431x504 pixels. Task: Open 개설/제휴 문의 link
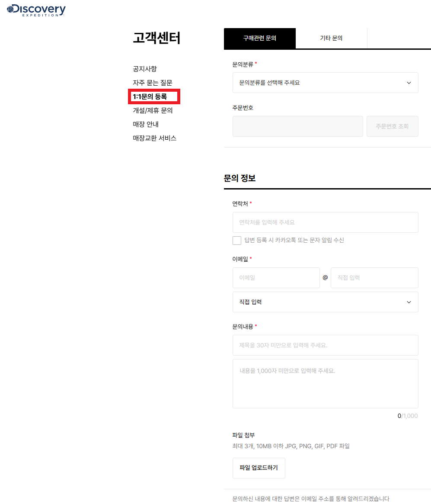click(x=153, y=110)
